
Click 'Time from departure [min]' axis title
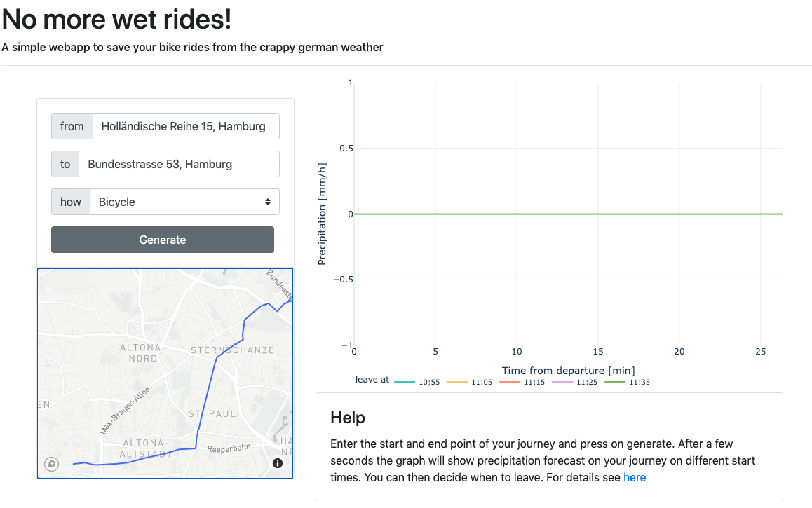tap(568, 371)
